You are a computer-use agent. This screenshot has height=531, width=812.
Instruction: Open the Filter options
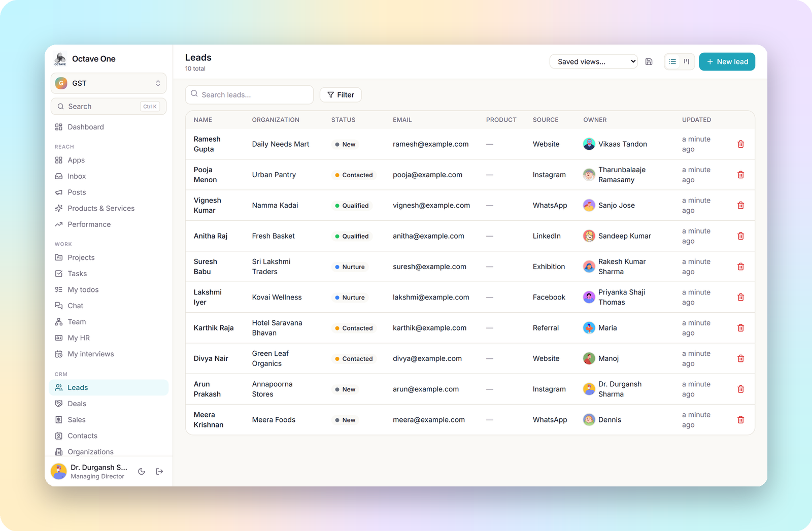coord(341,95)
